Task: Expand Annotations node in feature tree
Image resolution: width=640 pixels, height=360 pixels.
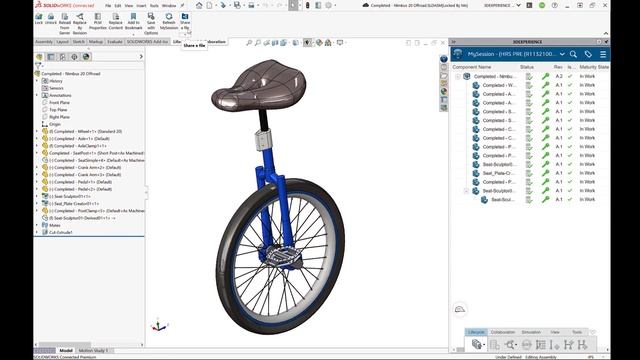Action: pos(37,95)
